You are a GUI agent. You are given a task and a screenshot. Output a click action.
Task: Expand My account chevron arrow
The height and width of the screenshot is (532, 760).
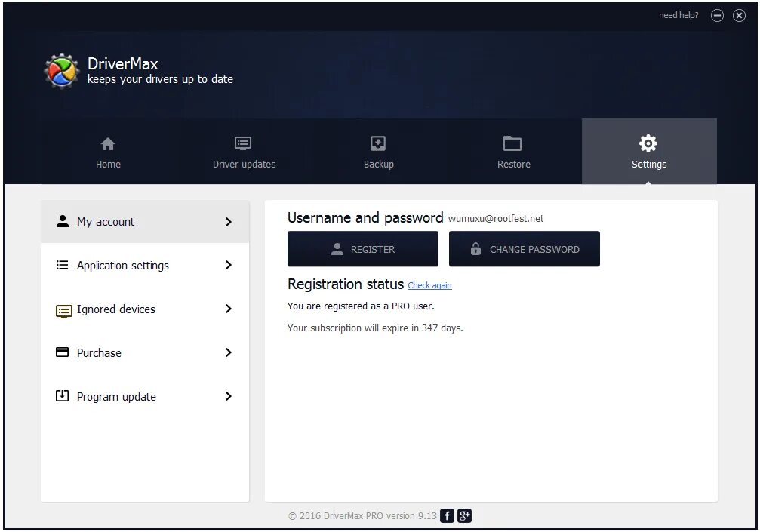tap(229, 222)
